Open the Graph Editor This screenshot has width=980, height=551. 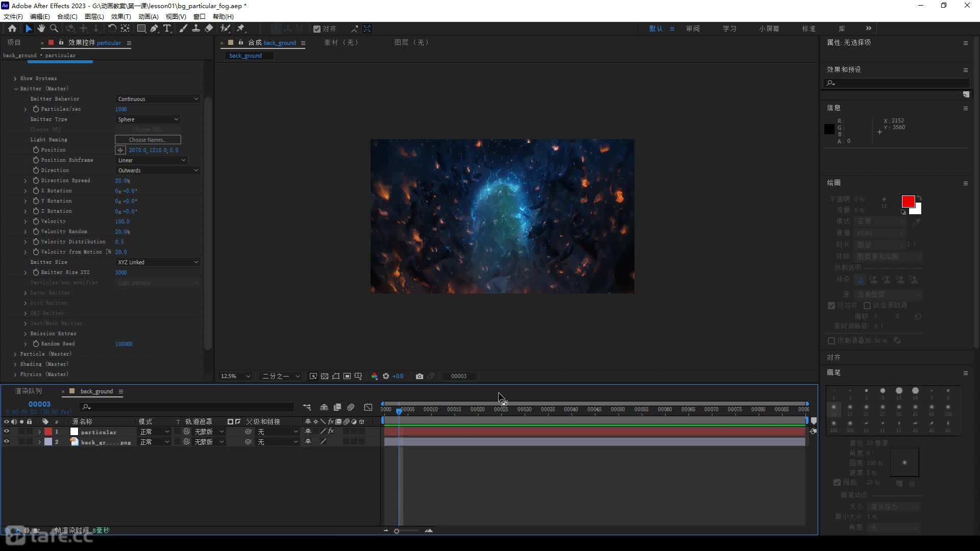point(368,407)
